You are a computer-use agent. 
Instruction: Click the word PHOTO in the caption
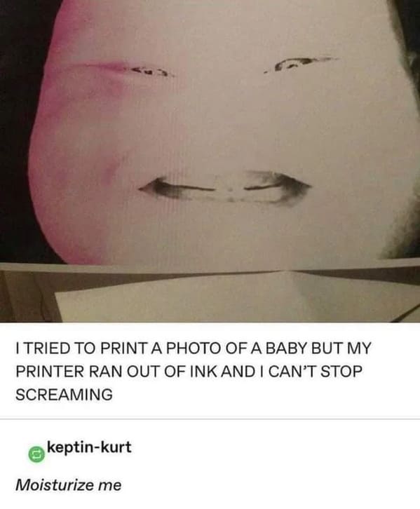(x=194, y=348)
